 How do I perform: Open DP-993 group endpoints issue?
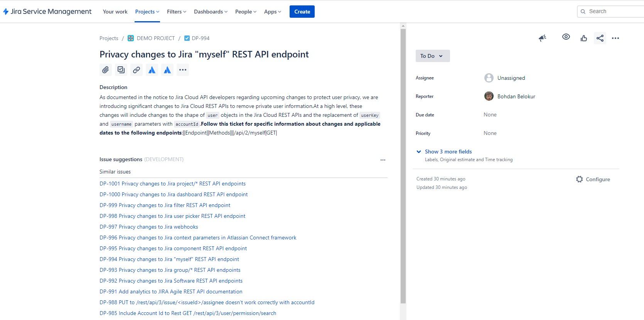pyautogui.click(x=170, y=270)
